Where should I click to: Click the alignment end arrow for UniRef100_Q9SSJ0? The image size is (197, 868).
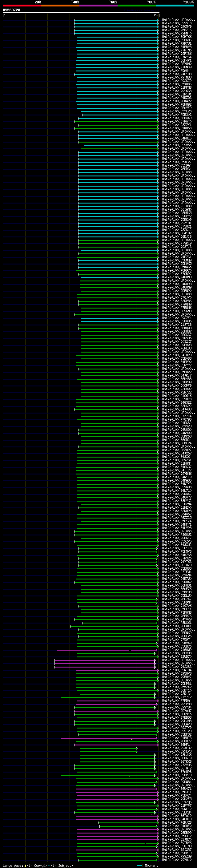[158, 23]
